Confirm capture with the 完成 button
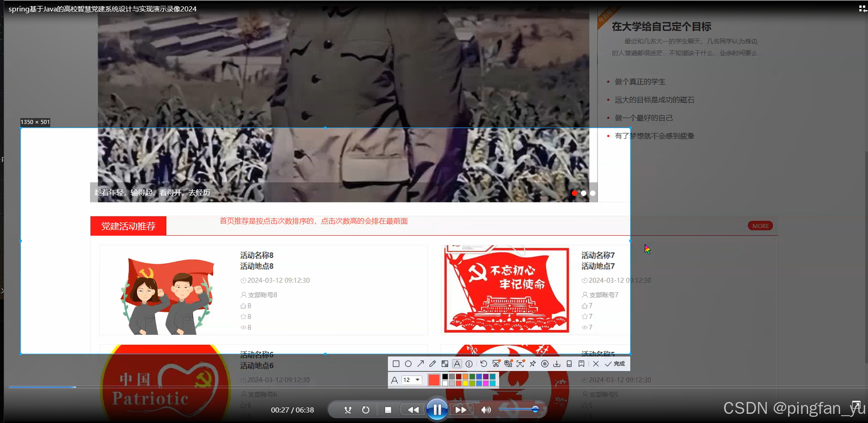 615,364
